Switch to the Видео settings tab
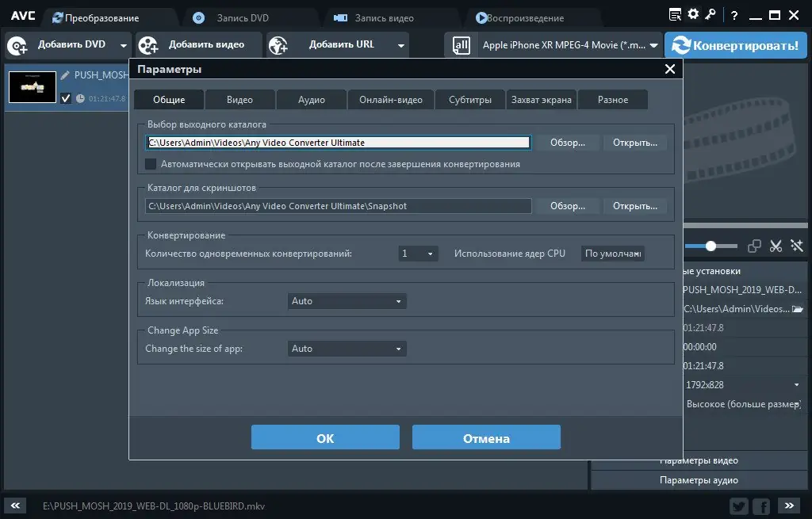 coord(239,99)
